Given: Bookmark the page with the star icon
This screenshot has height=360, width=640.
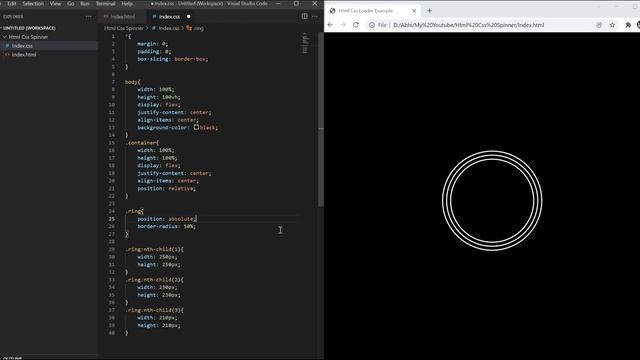Looking at the screenshot, I should click(x=612, y=25).
